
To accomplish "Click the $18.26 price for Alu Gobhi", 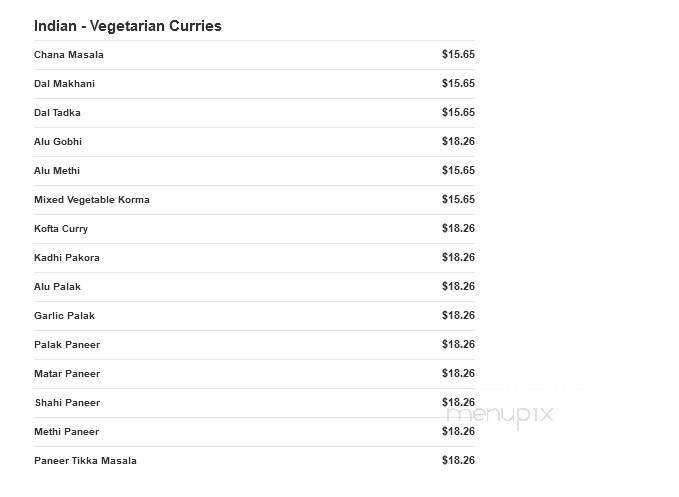I will (x=458, y=142).
